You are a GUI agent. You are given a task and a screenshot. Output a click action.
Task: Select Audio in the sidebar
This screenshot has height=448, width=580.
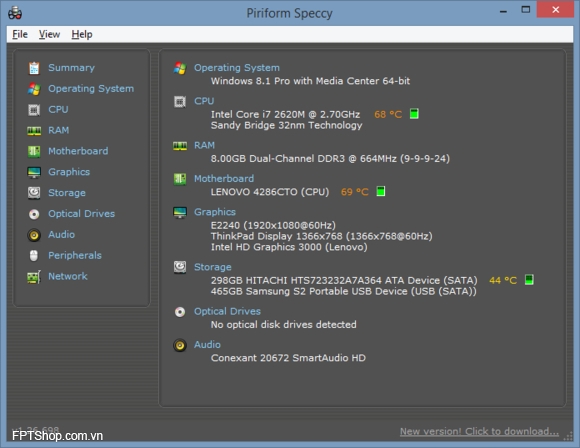(61, 235)
